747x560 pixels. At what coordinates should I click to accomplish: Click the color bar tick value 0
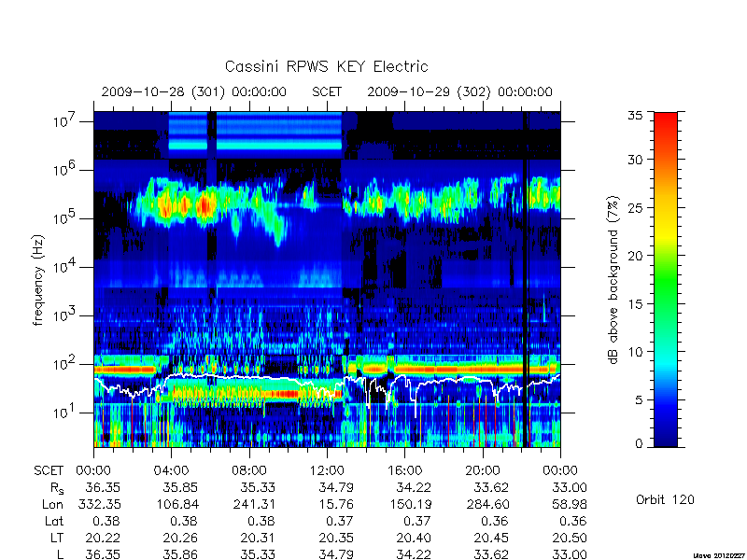click(639, 443)
